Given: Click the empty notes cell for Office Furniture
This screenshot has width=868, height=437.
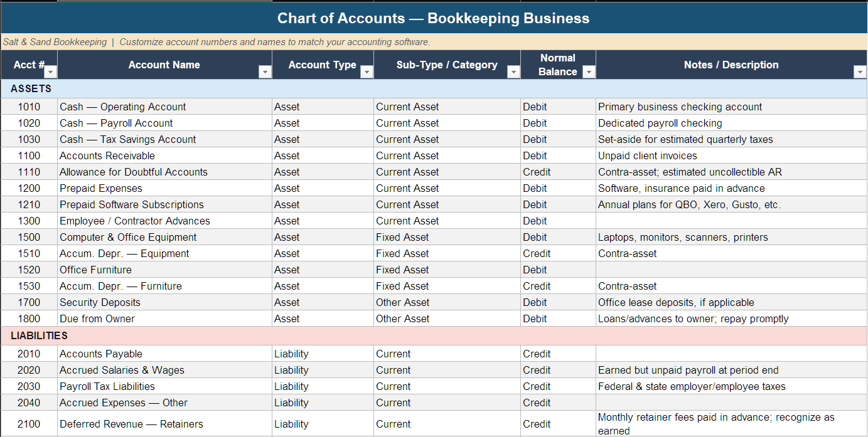Looking at the screenshot, I should 732,270.
